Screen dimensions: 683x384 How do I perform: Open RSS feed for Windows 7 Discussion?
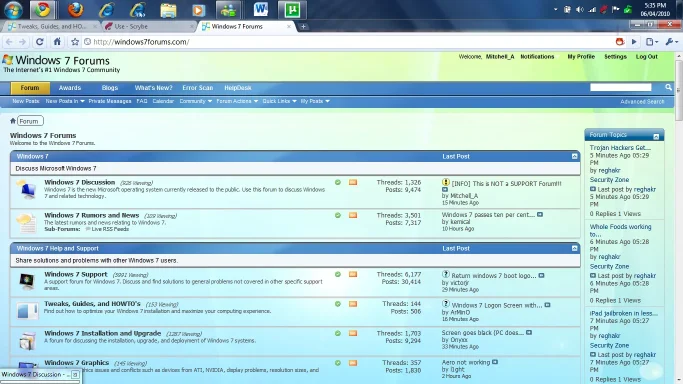[353, 182]
